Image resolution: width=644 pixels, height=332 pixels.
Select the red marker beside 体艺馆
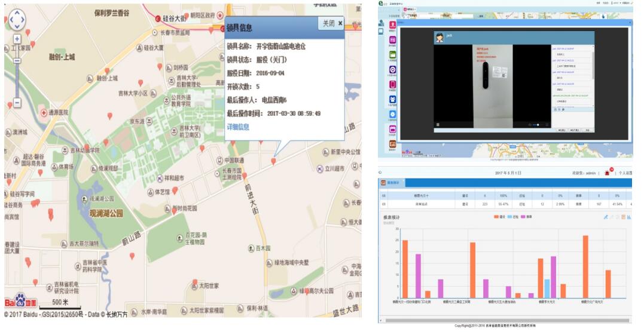point(175,191)
